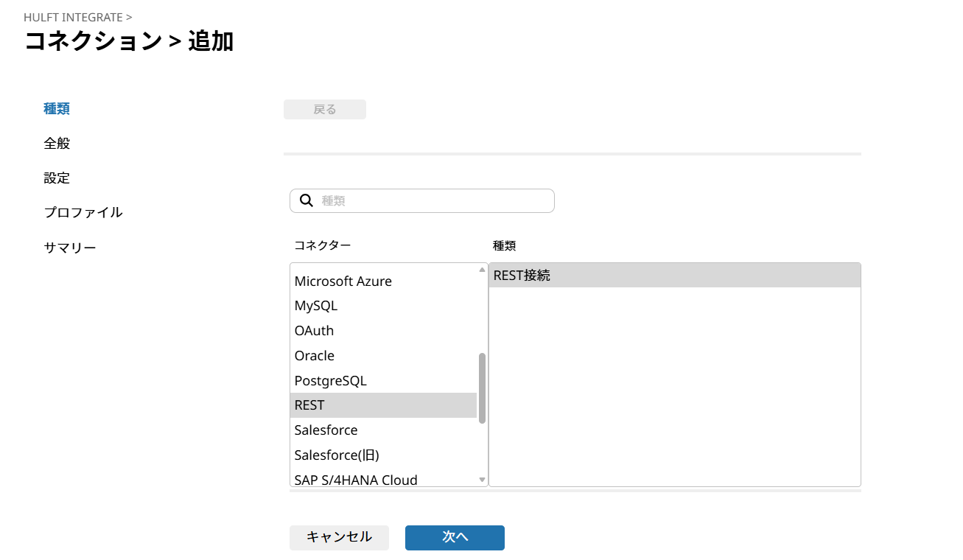This screenshot has width=963, height=560.
Task: Click the scroll-down arrow in connector list
Action: pos(481,479)
